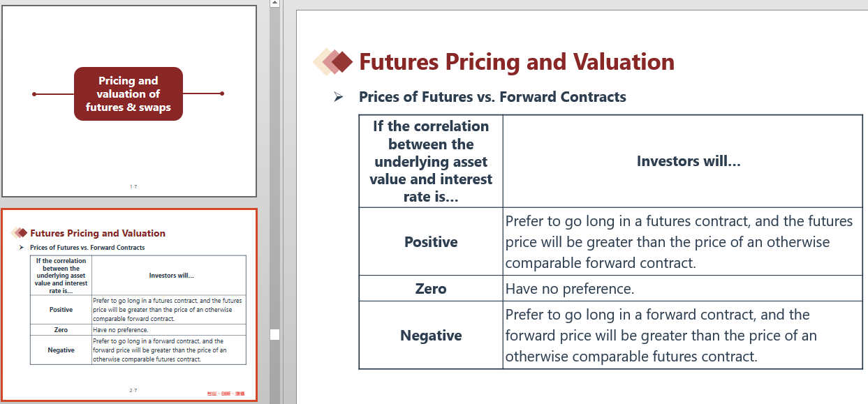Image resolution: width=868 pixels, height=404 pixels.
Task: Click the "Have no preference." cell
Action: coord(570,289)
